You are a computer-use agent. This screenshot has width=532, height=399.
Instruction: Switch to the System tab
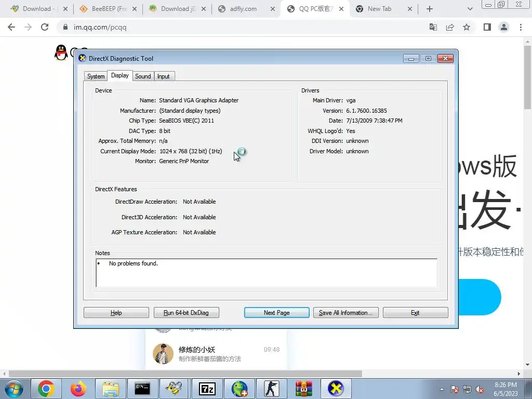pyautogui.click(x=96, y=76)
